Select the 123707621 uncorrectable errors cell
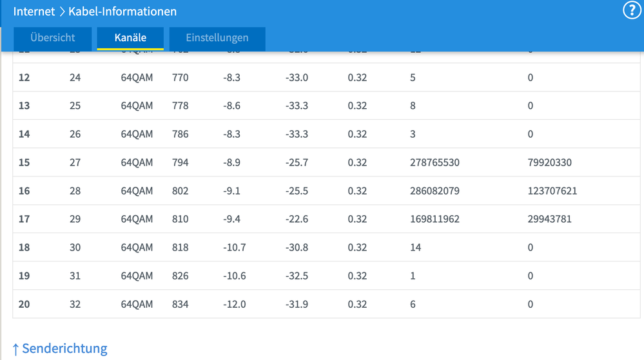 [552, 191]
